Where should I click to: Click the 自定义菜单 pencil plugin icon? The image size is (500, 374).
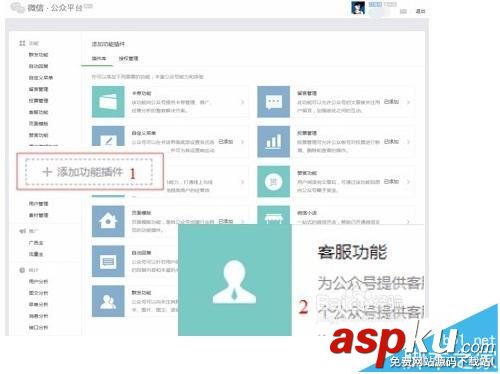tap(108, 136)
